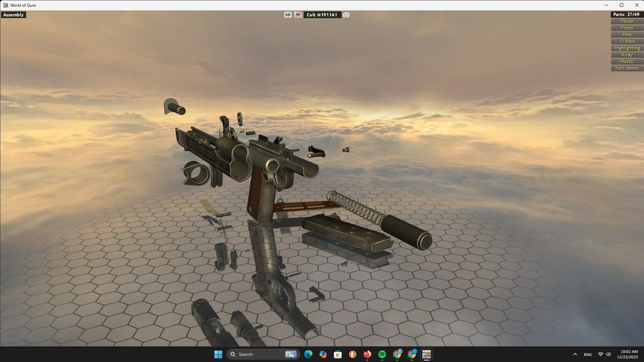Open Microsoft Store from taskbar
Screen dimensions: 644x362
338,354
